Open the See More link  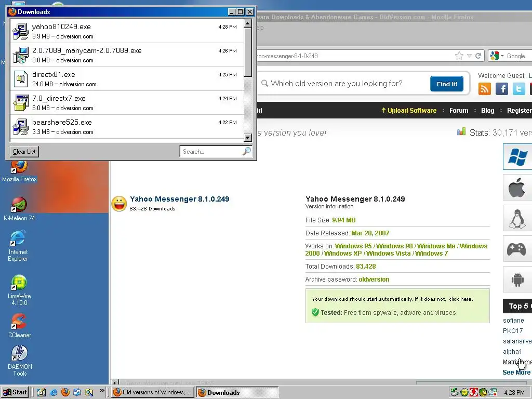(x=516, y=372)
